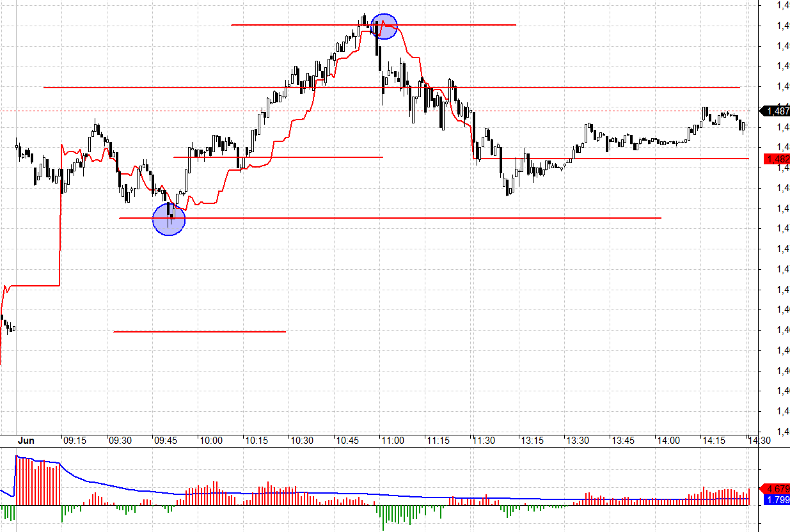
Task: Select the lowest short red horizontal line
Action: click(198, 332)
